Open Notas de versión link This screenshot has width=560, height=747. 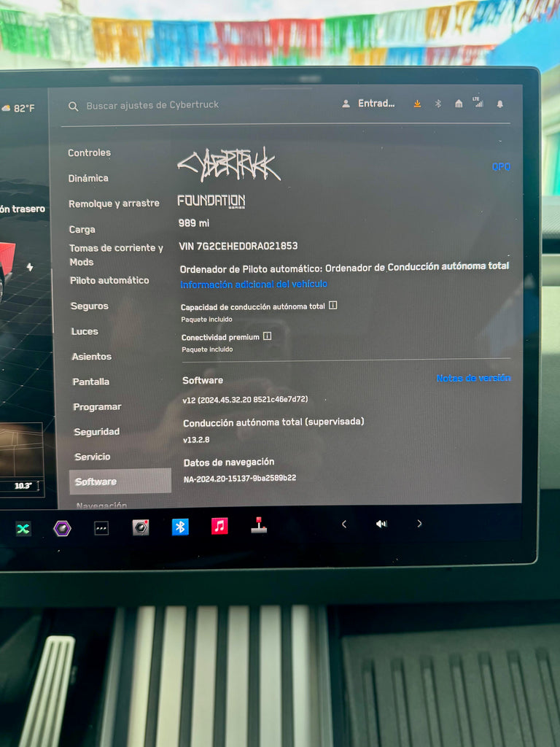(x=473, y=378)
